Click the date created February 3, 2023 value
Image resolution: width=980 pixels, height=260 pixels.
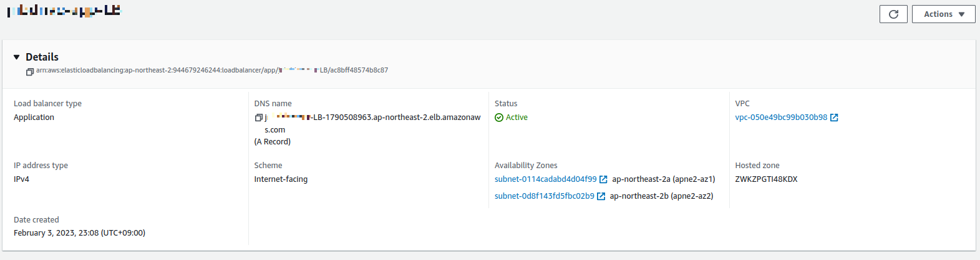(79, 233)
